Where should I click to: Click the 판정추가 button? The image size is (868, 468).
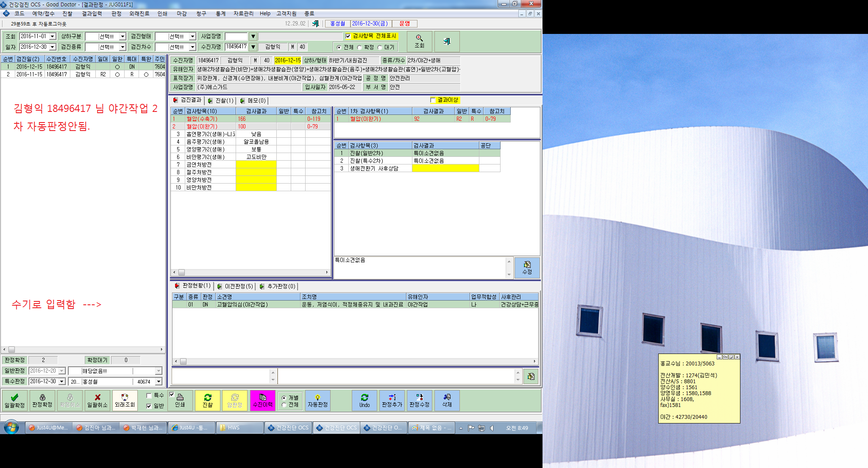(392, 401)
